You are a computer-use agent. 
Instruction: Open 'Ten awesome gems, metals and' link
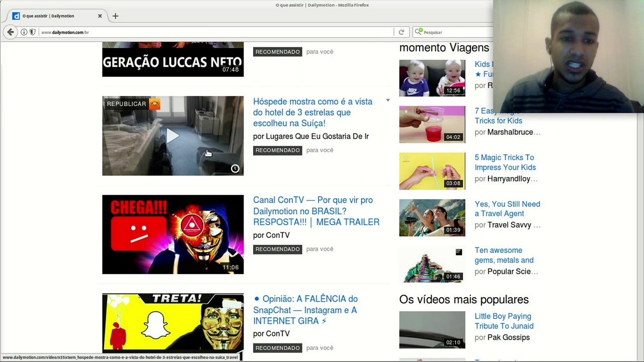tap(504, 255)
